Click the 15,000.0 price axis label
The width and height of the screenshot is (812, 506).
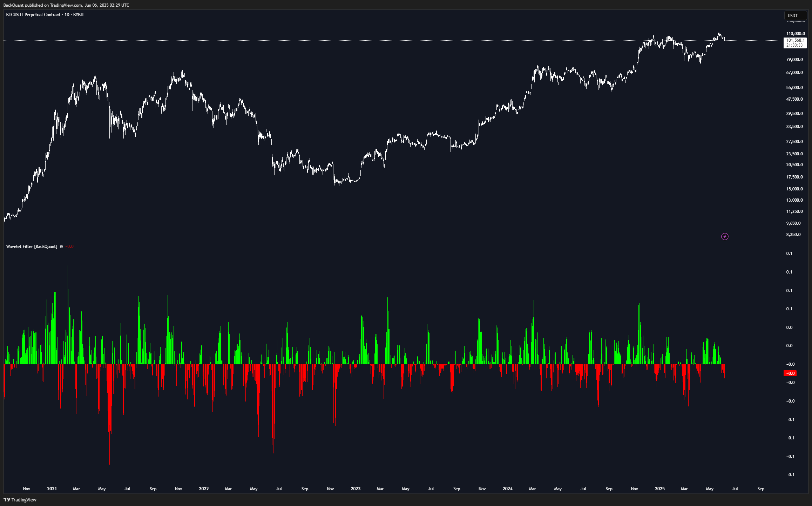[794, 189]
